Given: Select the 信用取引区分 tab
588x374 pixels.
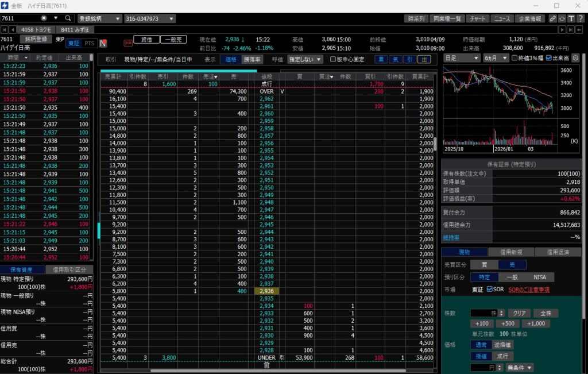Looking at the screenshot, I should click(69, 269).
